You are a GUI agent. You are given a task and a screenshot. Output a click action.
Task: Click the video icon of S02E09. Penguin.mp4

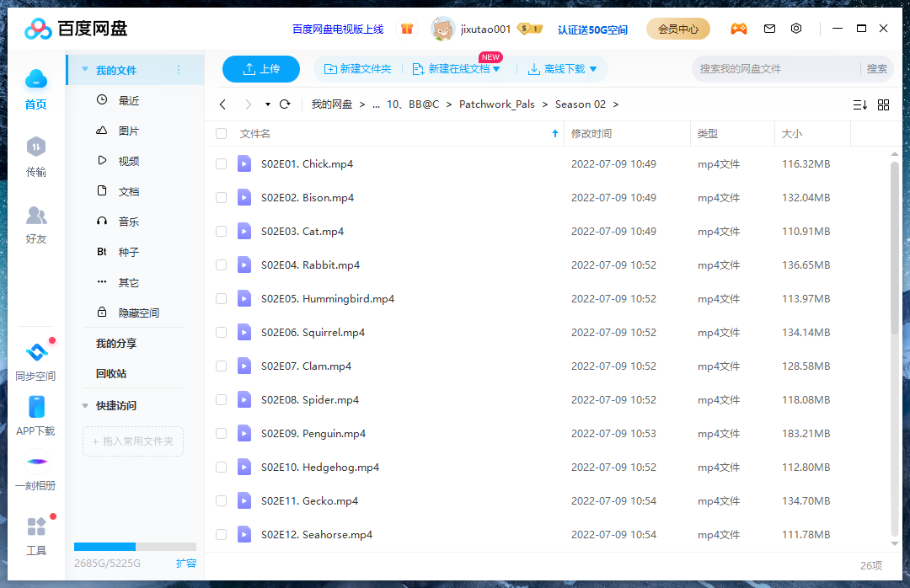click(x=244, y=433)
